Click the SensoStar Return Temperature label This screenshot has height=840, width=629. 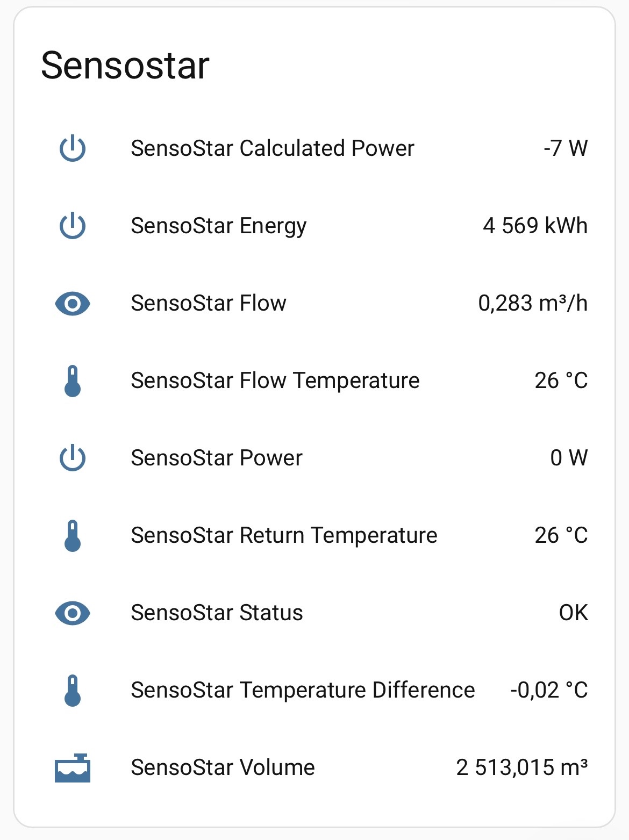284,536
